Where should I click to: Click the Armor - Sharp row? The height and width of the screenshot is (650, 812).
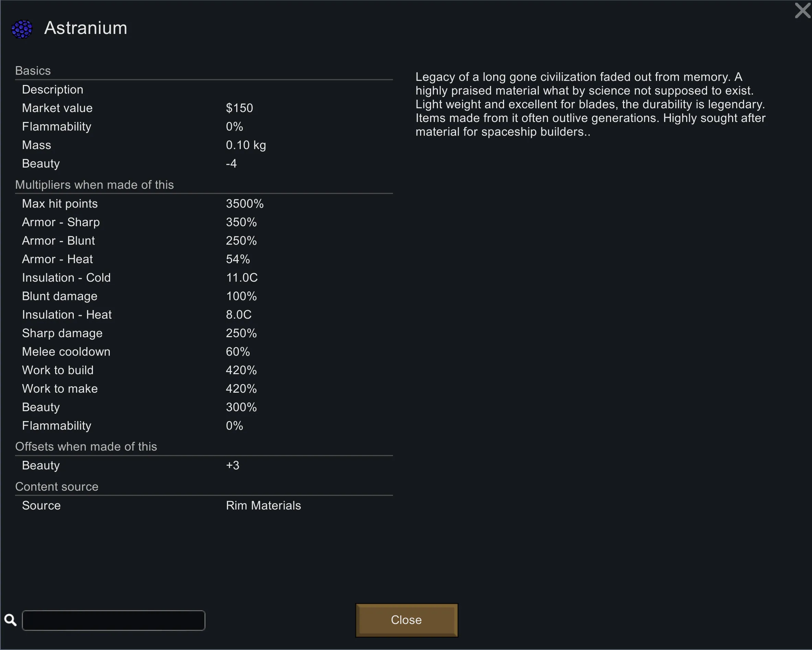coord(203,222)
